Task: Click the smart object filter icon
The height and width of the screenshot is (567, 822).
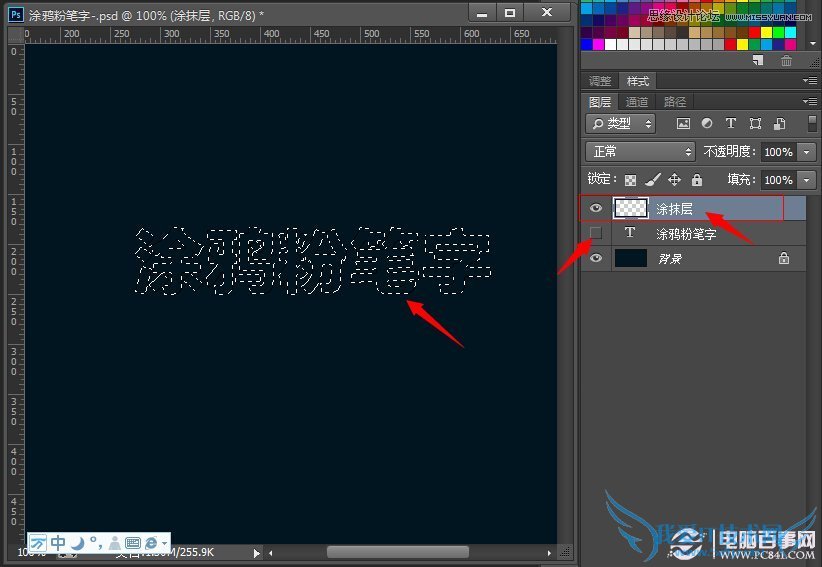Action: pos(780,124)
